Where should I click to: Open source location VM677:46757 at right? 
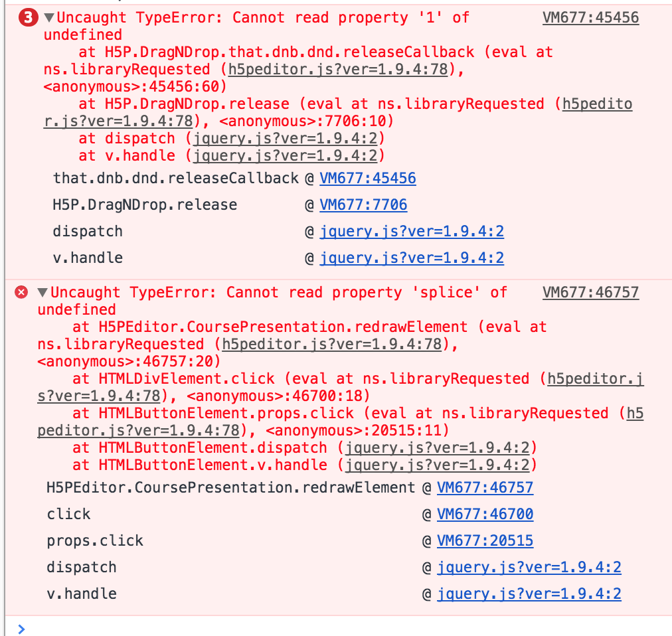pyautogui.click(x=590, y=292)
